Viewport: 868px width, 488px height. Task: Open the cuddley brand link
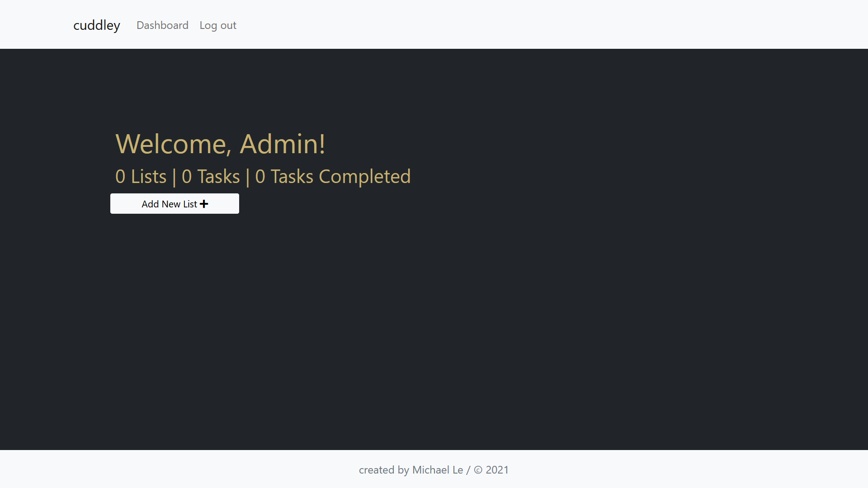[x=97, y=25]
